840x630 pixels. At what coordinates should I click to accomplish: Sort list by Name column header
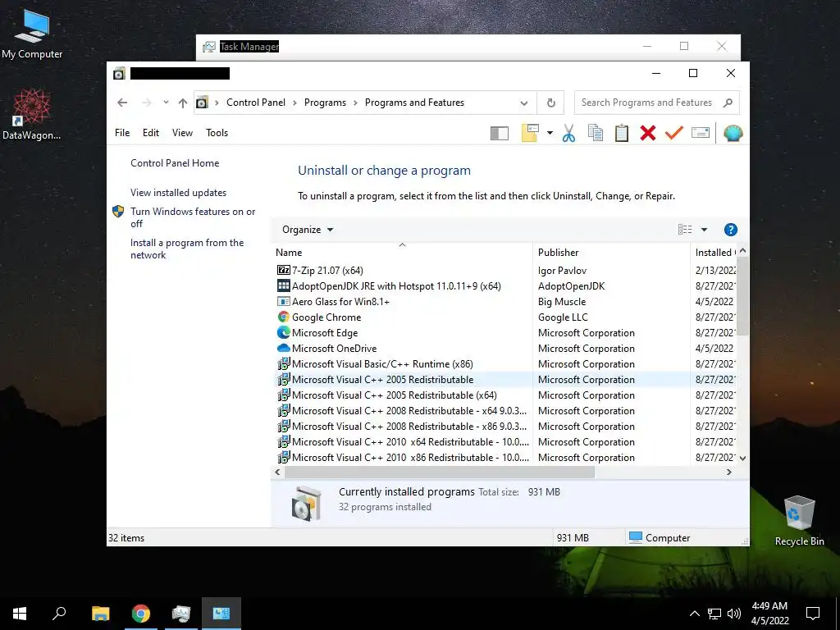pos(402,253)
